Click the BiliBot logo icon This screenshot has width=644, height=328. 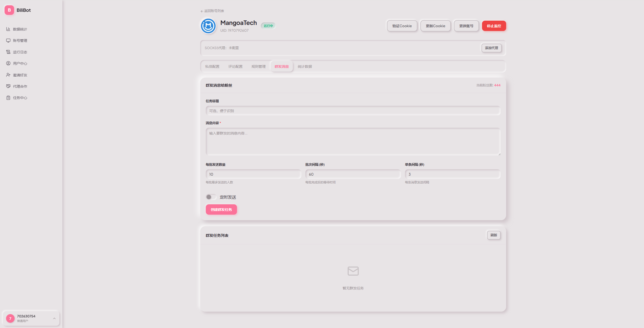pyautogui.click(x=9, y=10)
